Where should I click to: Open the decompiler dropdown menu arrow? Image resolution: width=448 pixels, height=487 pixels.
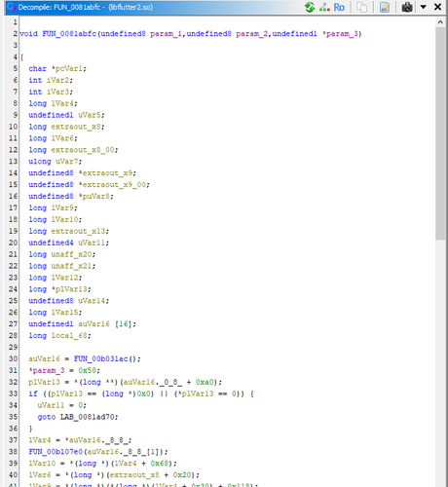point(424,7)
